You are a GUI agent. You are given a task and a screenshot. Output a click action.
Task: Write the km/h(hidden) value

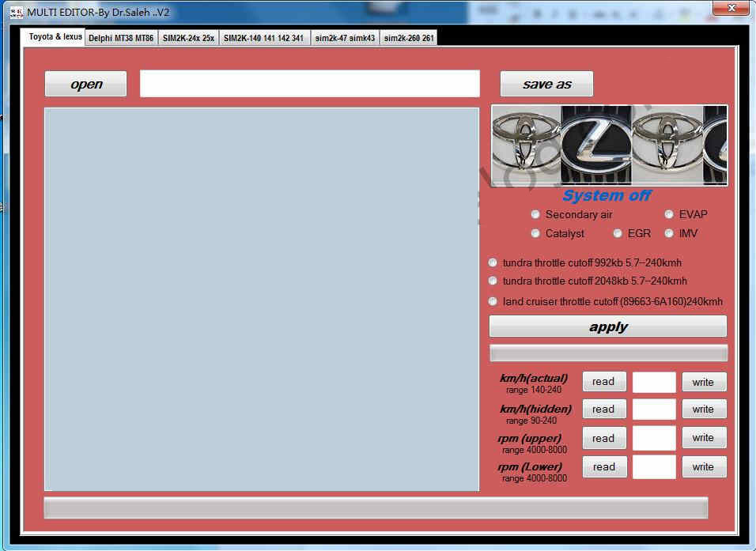(x=704, y=409)
